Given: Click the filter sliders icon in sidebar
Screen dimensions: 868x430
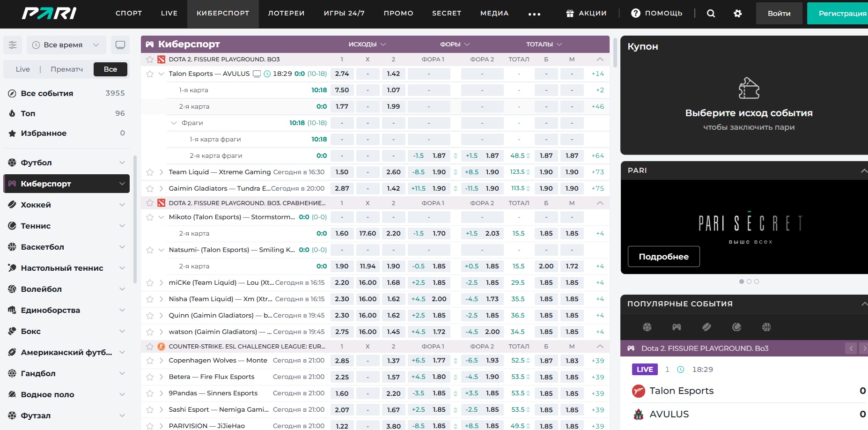Looking at the screenshot, I should pos(13,45).
